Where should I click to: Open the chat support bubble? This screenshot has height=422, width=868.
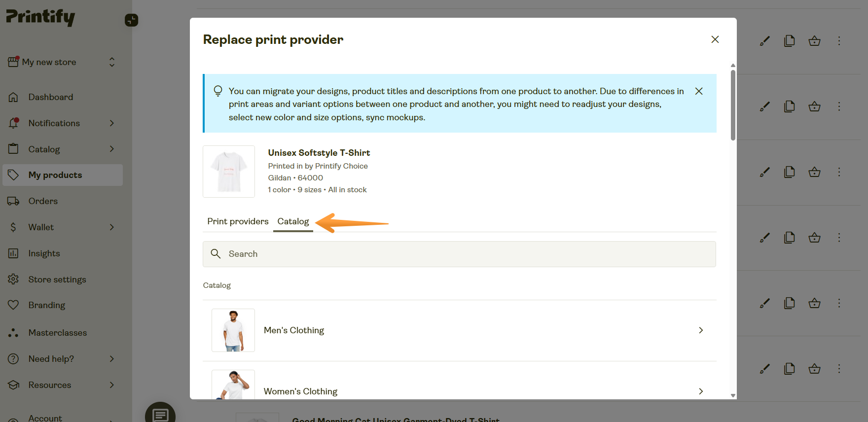click(160, 414)
